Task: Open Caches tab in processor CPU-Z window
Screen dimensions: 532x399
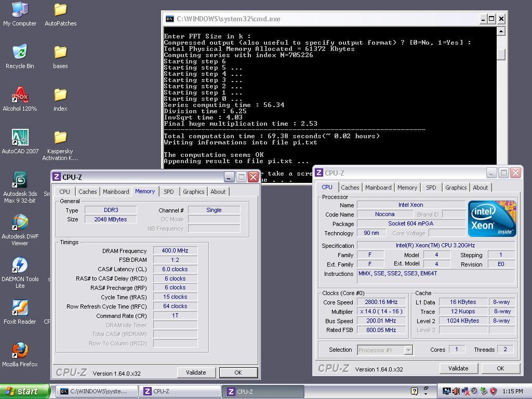Action: click(x=350, y=188)
